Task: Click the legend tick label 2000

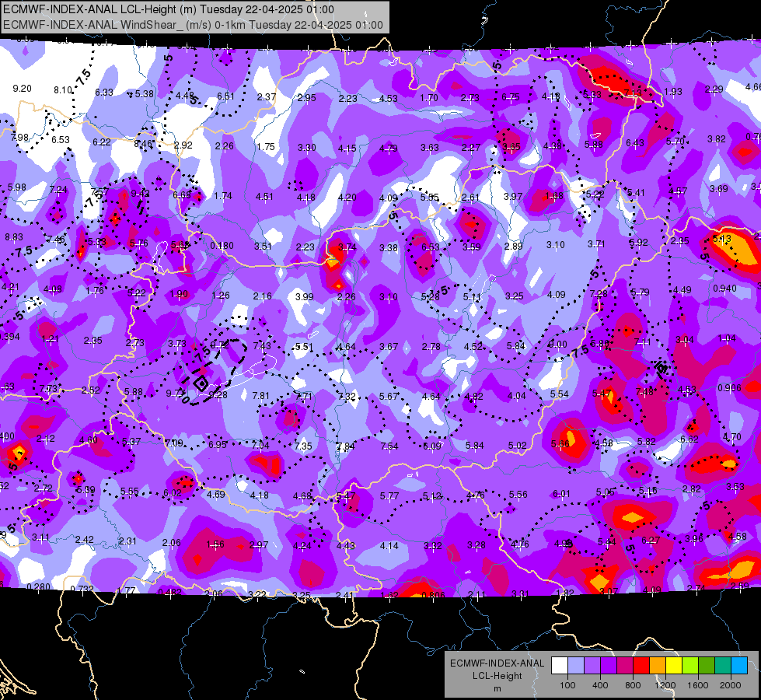Action: 731,685
